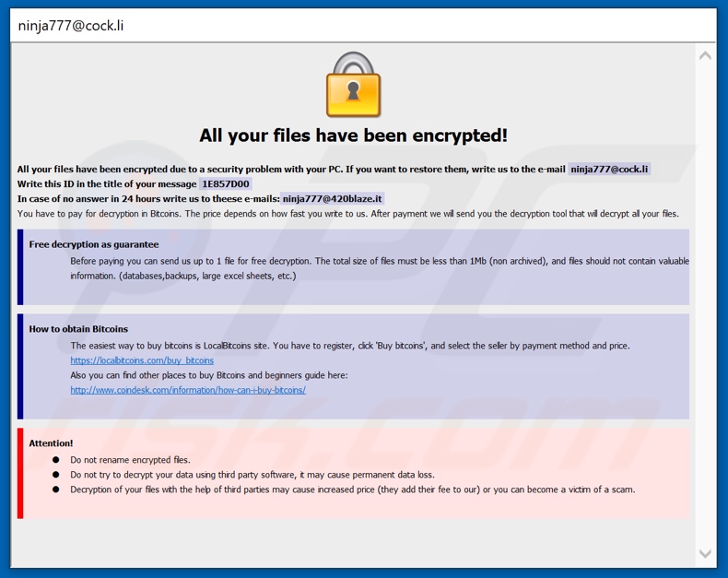Click the ninja777@cock.li window title
The width and height of the screenshot is (728, 578).
point(71,25)
